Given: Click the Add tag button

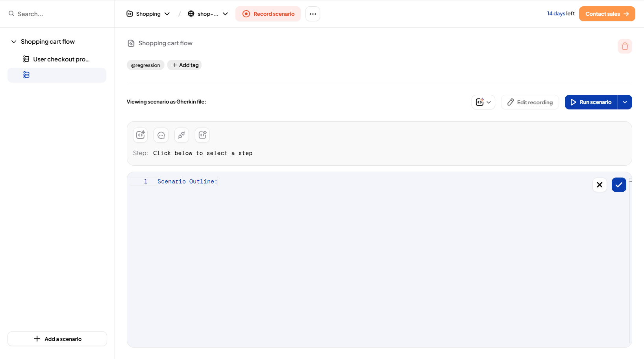Looking at the screenshot, I should (185, 65).
